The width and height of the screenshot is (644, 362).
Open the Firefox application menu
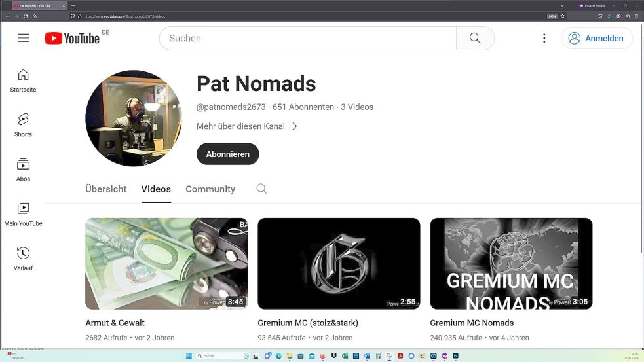point(637,16)
